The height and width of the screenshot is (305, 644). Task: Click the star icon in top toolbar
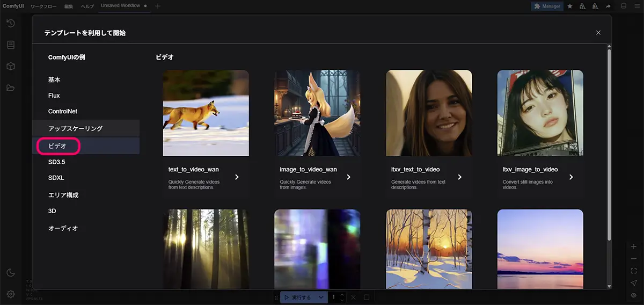(569, 6)
